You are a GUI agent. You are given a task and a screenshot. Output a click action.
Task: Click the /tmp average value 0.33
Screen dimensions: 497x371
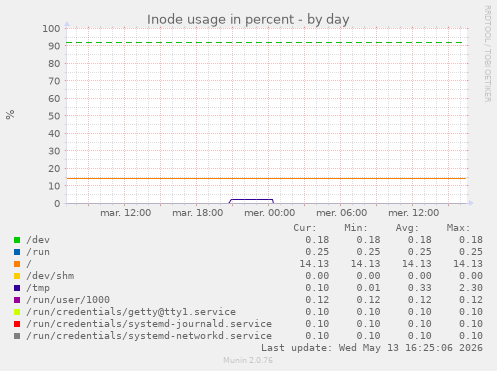coord(419,288)
